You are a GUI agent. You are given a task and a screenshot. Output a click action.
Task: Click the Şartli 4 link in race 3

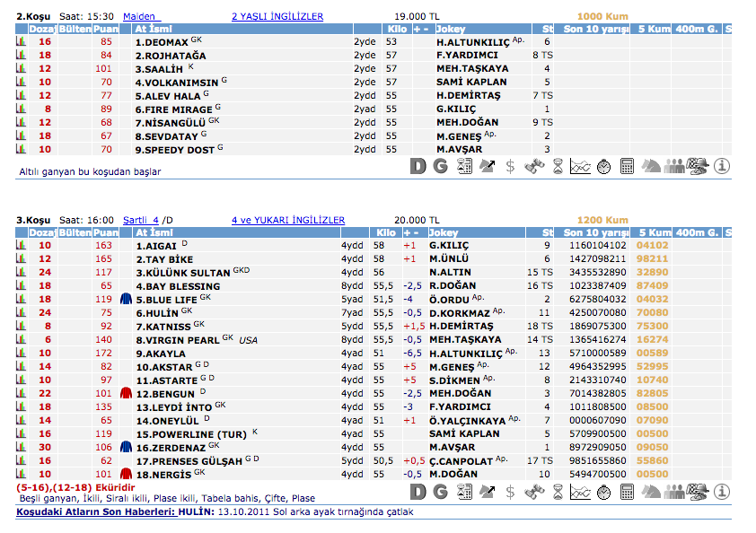pyautogui.click(x=140, y=220)
